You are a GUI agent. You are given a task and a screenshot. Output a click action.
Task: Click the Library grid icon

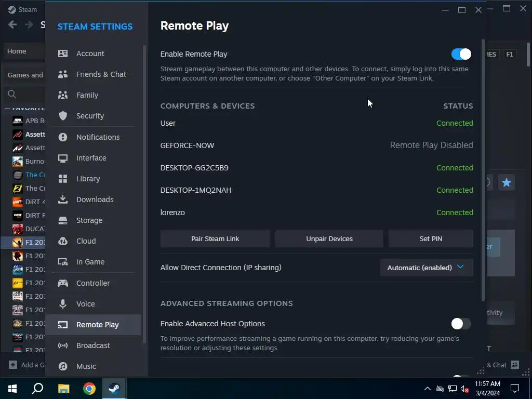[63, 179]
